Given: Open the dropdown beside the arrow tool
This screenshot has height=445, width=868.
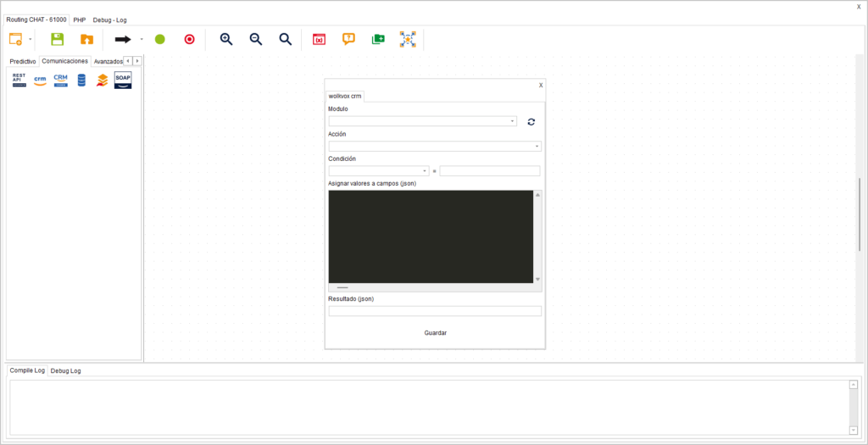Looking at the screenshot, I should [x=142, y=39].
